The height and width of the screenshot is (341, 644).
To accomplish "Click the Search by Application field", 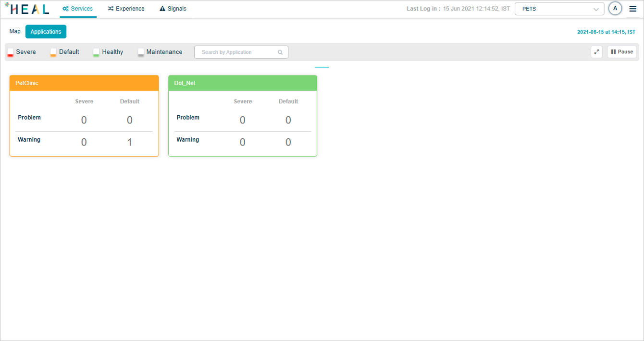I will coord(241,52).
